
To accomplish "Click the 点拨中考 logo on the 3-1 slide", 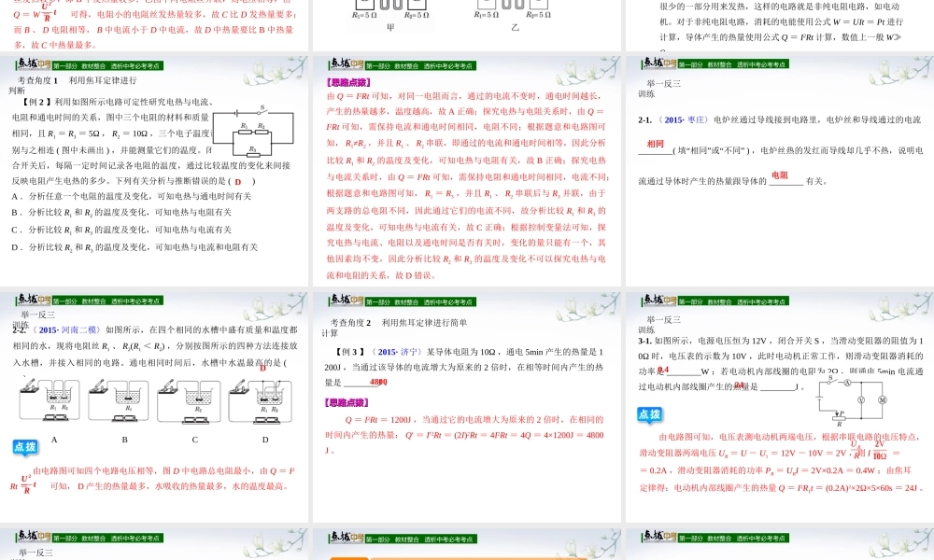I will (658, 300).
